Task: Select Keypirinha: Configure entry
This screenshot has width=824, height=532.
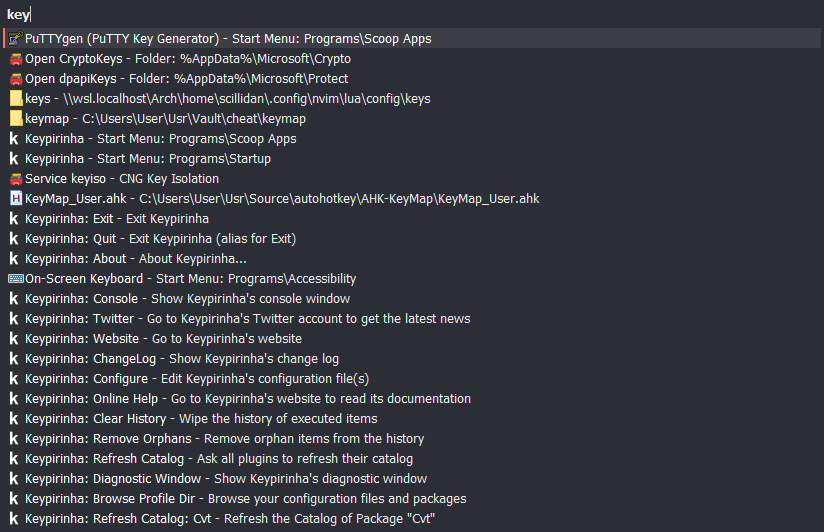Action: point(412,378)
